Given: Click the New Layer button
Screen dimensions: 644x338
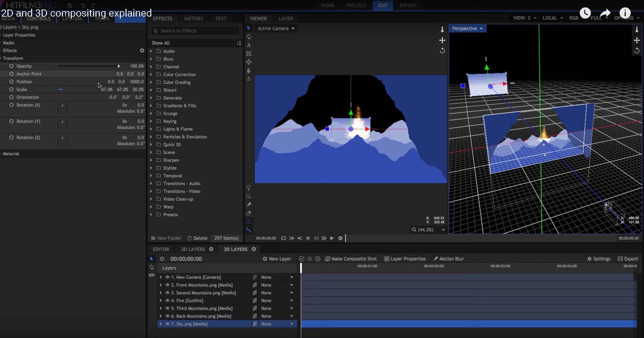Looking at the screenshot, I should [277, 259].
